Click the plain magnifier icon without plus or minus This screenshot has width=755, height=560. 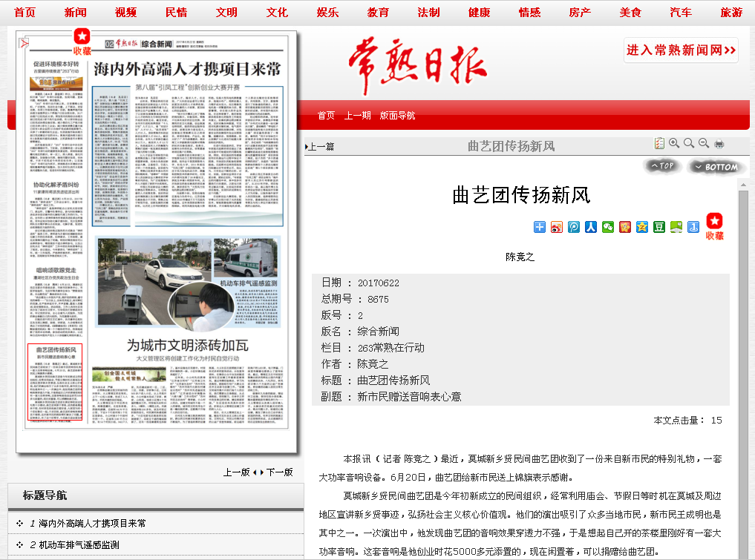pos(689,143)
